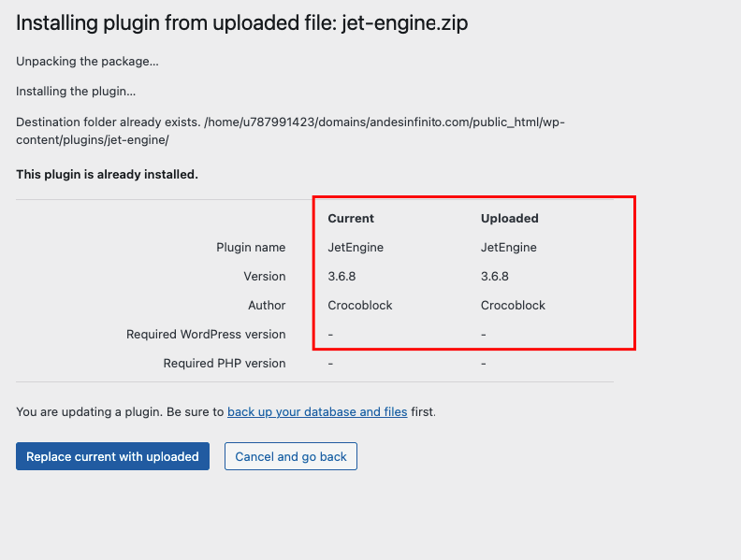This screenshot has height=560, width=741.
Task: Click JetEngine in the Uploaded column
Action: (x=508, y=248)
